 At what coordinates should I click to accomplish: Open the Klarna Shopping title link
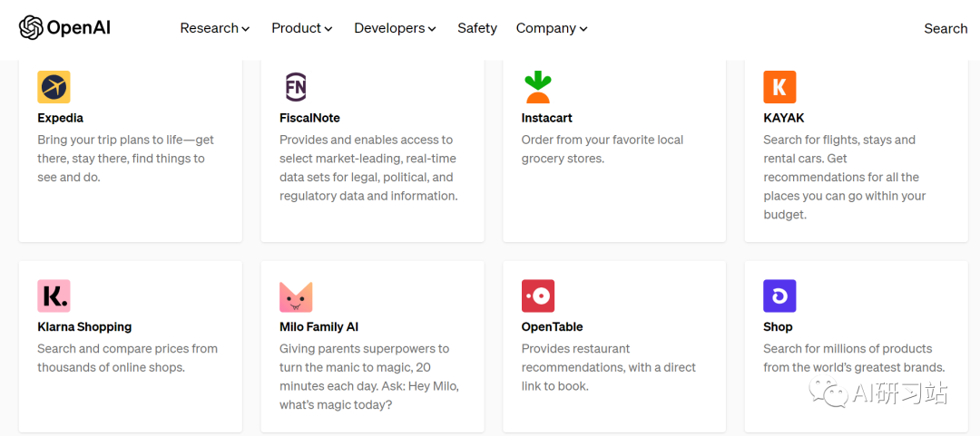pyautogui.click(x=84, y=326)
